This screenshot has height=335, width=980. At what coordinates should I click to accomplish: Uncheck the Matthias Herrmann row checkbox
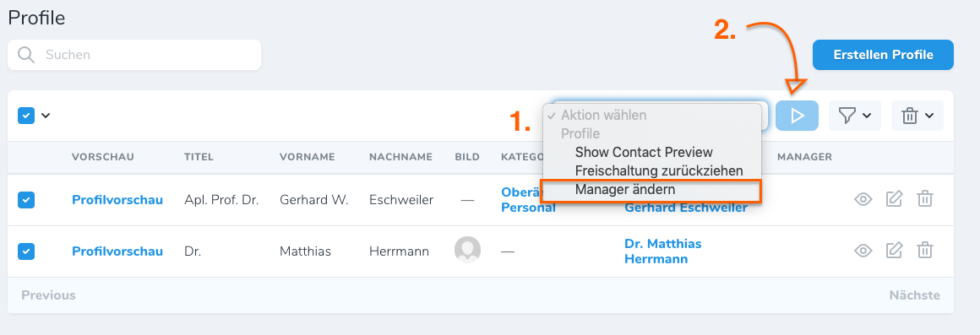[x=25, y=251]
